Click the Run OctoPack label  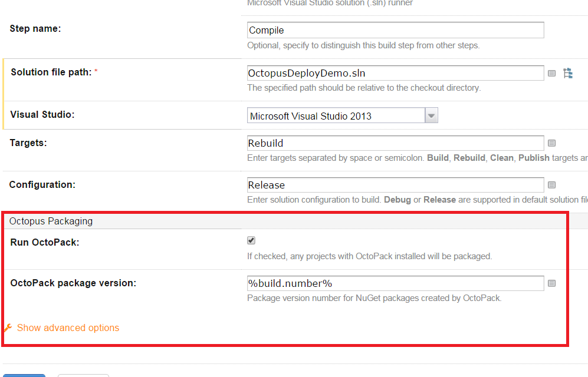point(44,242)
